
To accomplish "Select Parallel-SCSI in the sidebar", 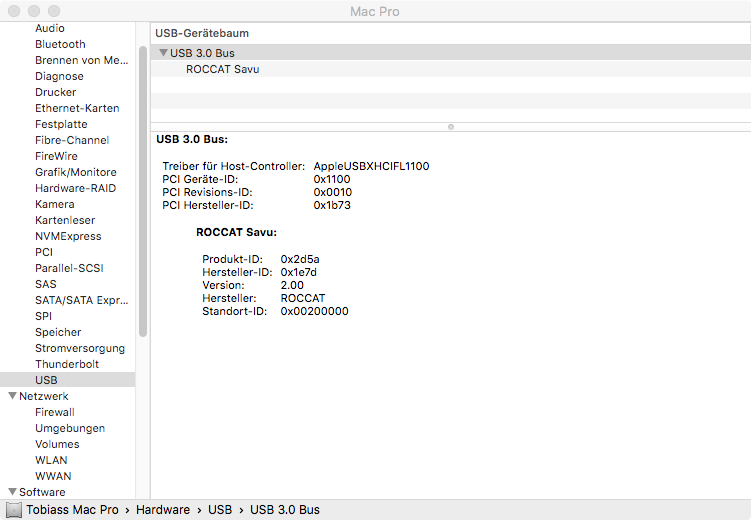I will pyautogui.click(x=69, y=268).
